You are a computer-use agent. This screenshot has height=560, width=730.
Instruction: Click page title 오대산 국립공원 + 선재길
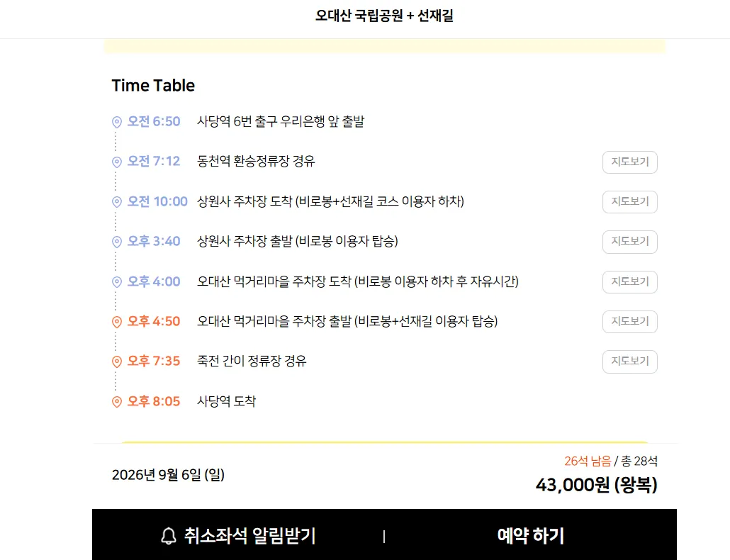click(x=384, y=16)
